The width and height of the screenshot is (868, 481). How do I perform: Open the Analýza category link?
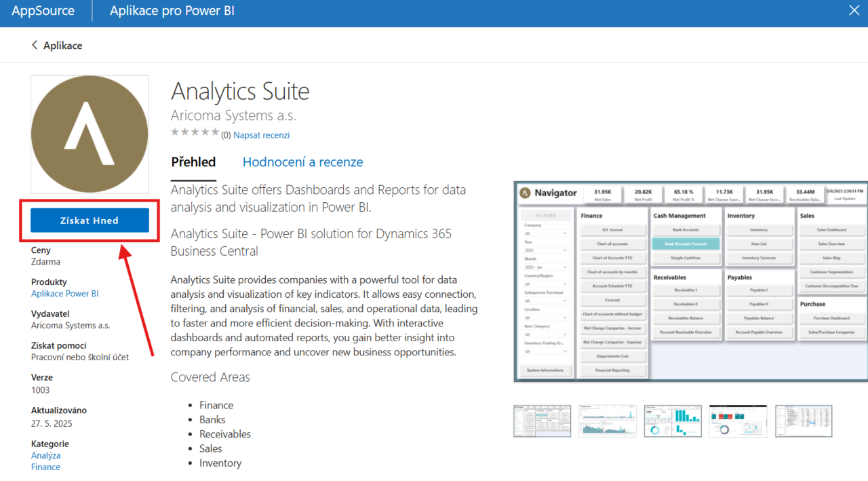pos(45,455)
